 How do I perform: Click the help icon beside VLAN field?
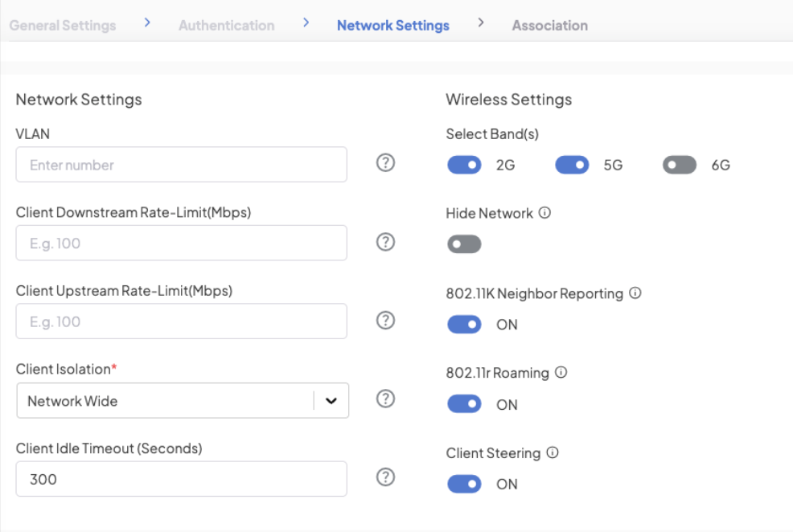coord(385,163)
